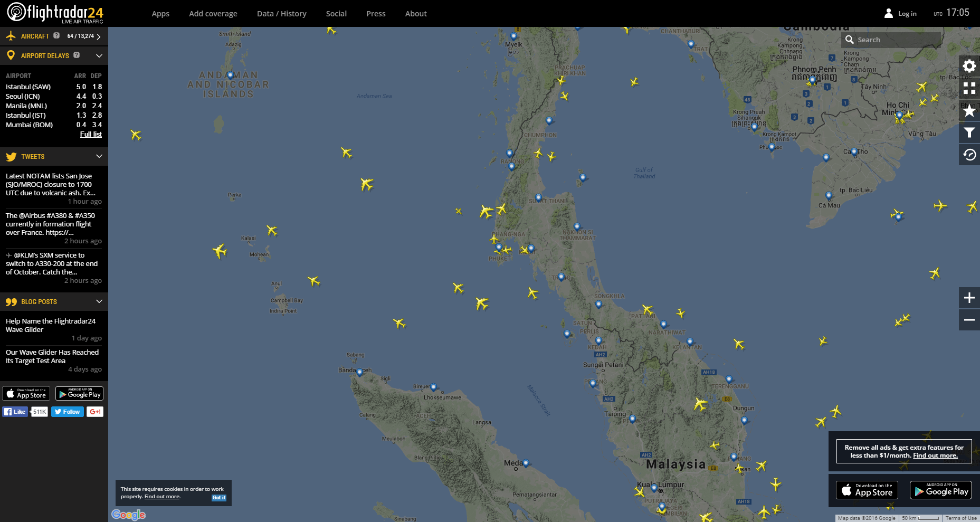Click bottom-right Google Play badge

(x=941, y=490)
